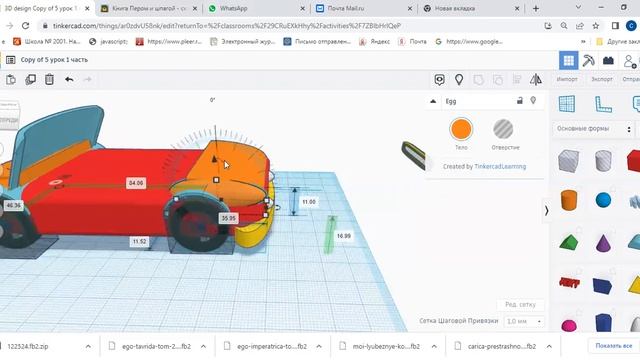Click the Group shapes icon
The image size is (640, 360).
478,80
